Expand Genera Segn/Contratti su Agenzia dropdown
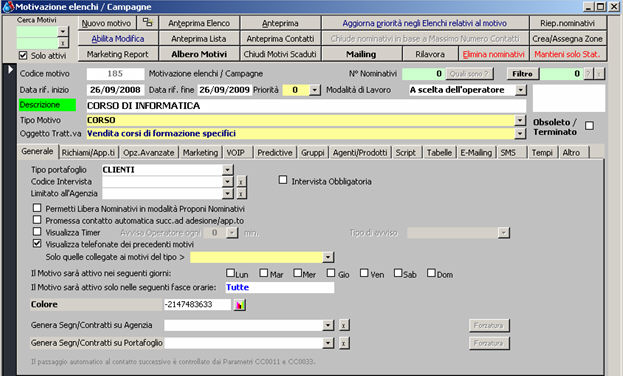Viewport: 623px width, 377px height. click(x=328, y=325)
